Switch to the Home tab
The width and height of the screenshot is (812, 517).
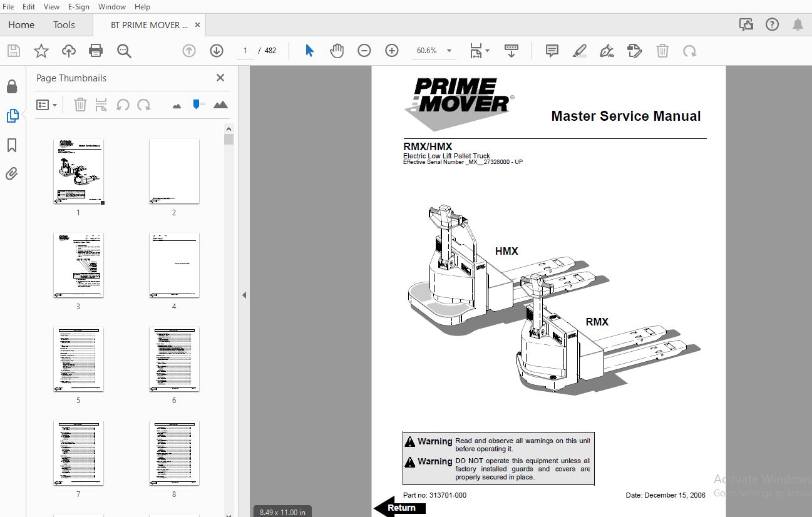point(21,25)
